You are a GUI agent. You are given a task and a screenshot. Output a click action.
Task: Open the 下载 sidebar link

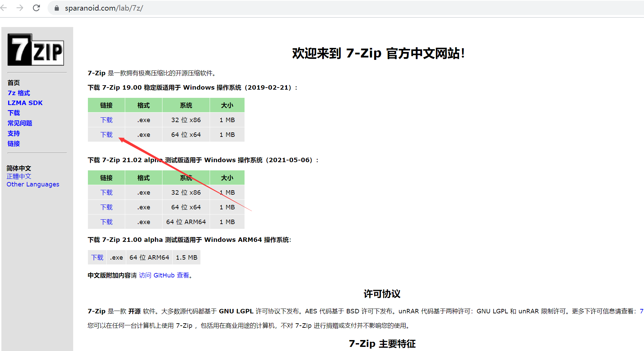point(13,113)
